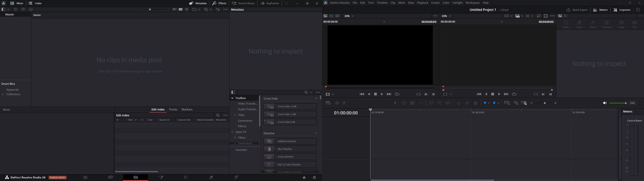Screen dimensions: 644x181
Task: Toggle the Metadata panel button
Action: [x=198, y=3]
